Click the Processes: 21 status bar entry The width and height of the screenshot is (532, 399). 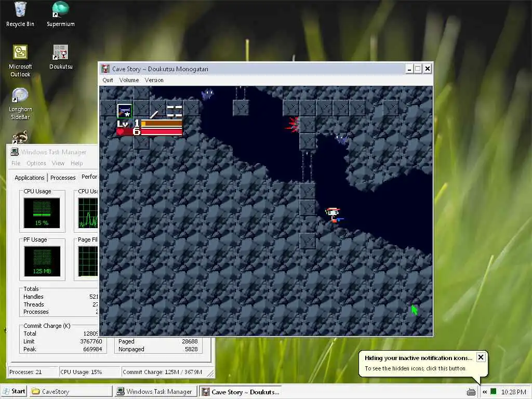point(33,372)
